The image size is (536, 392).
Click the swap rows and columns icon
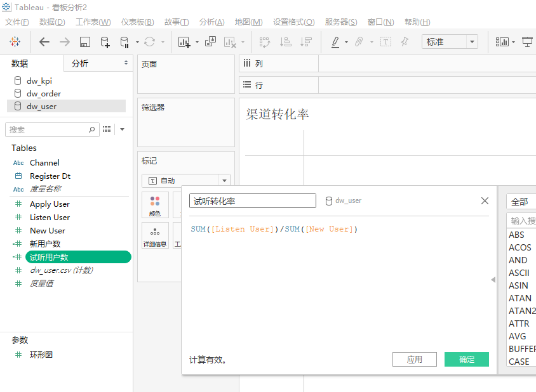(x=265, y=42)
